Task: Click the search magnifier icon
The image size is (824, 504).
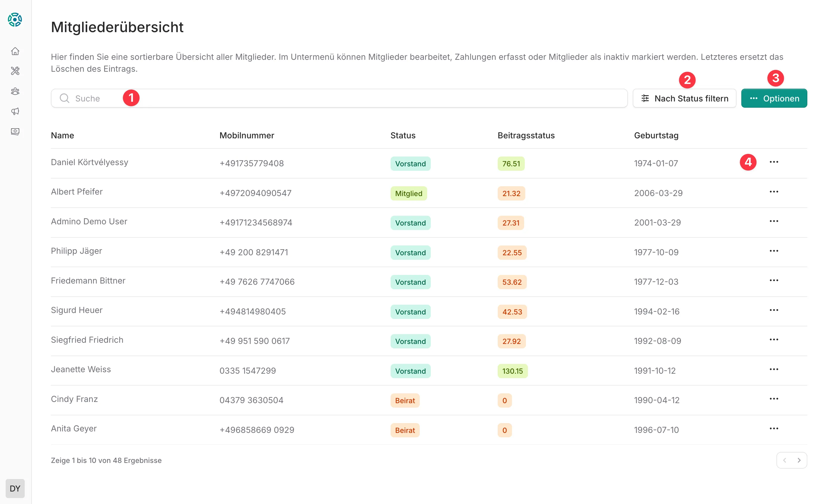Action: [x=64, y=98]
